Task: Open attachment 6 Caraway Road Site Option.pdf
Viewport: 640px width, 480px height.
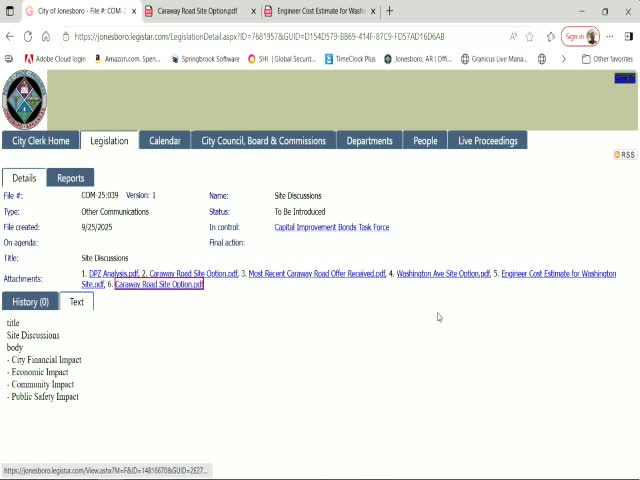Action: point(159,284)
